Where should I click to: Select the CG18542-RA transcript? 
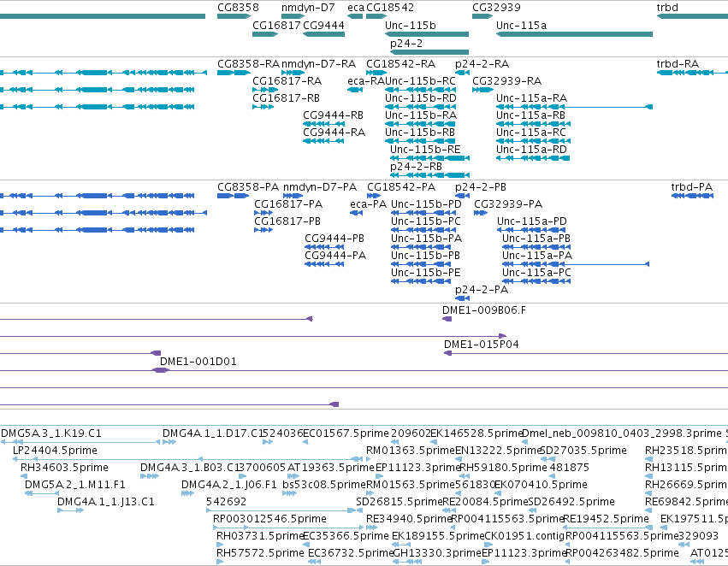376,73
